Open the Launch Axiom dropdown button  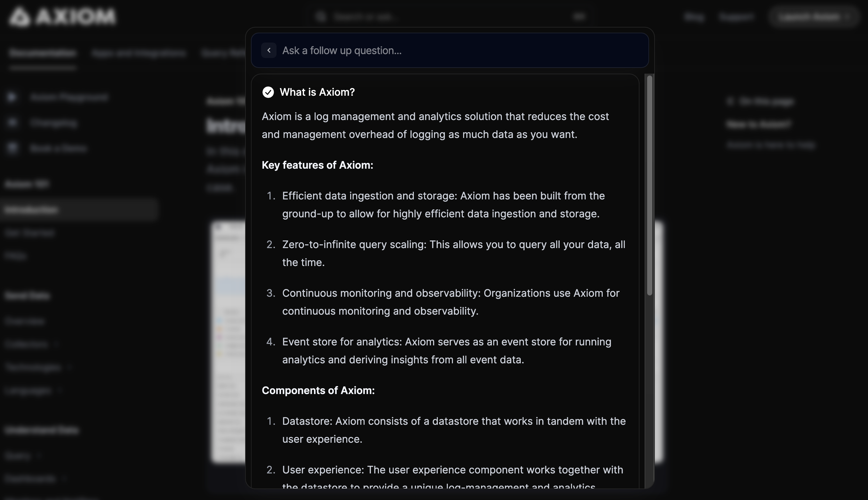[x=813, y=17]
